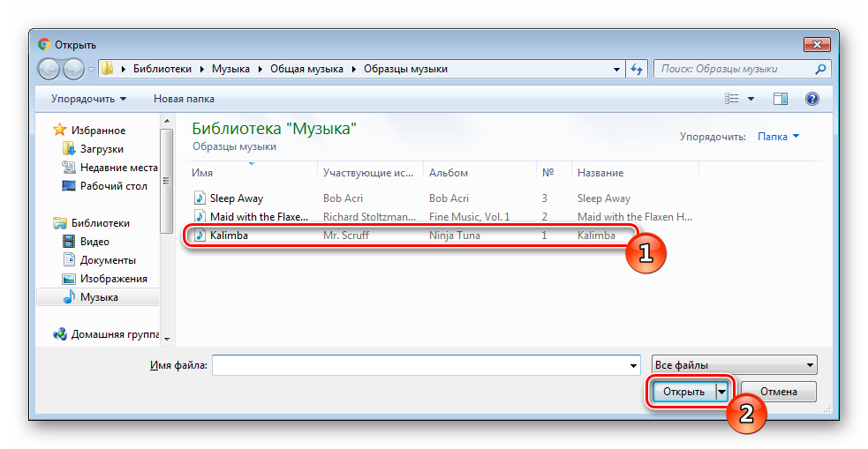
Task: Click the refresh address bar icon
Action: pyautogui.click(x=638, y=69)
